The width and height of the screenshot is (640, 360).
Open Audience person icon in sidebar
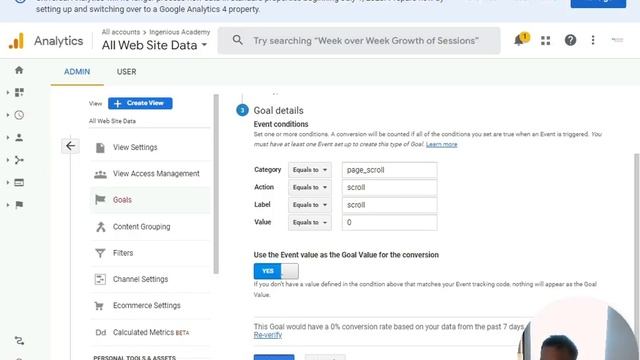click(19, 138)
